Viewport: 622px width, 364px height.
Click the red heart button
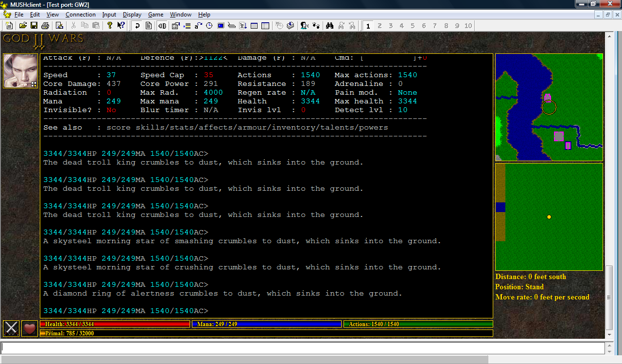(x=30, y=329)
